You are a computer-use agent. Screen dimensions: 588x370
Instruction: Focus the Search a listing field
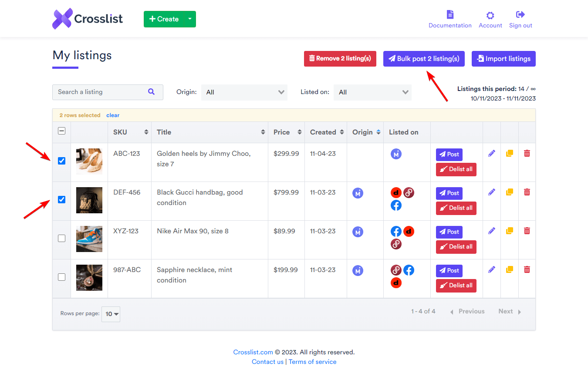click(x=108, y=92)
